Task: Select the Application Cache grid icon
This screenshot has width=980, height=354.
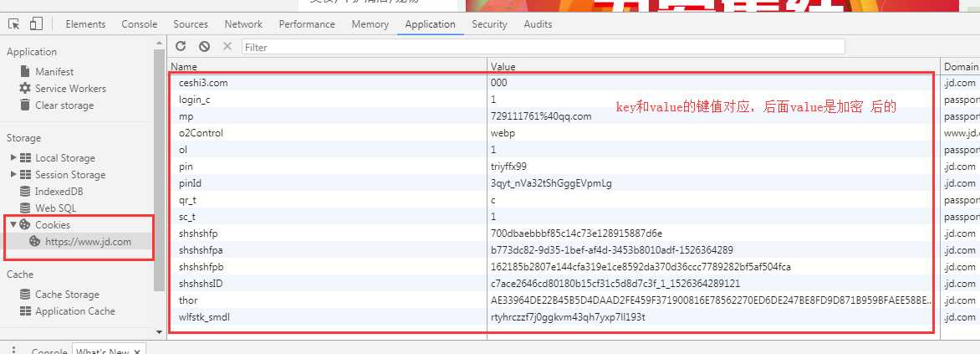Action: click(25, 310)
